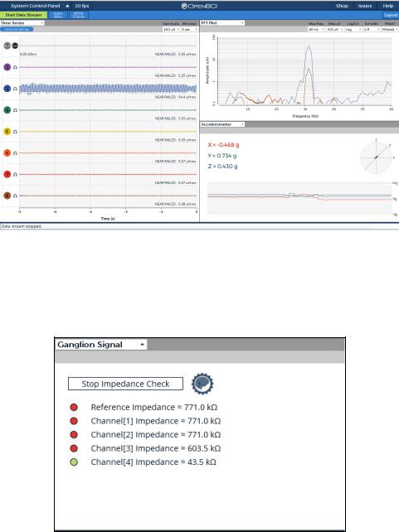
Task: Click the Z = 0.430 g reading
Action: click(x=223, y=167)
